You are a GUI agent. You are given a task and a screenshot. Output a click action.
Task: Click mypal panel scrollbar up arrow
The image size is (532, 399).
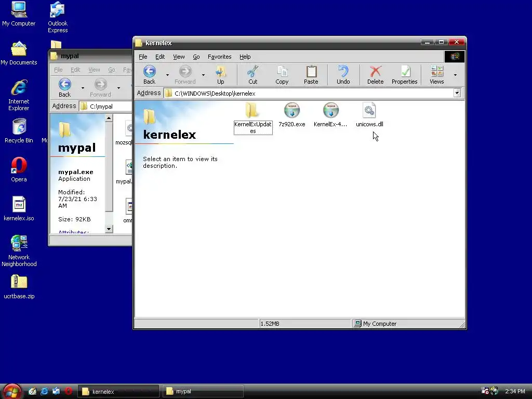click(x=109, y=118)
